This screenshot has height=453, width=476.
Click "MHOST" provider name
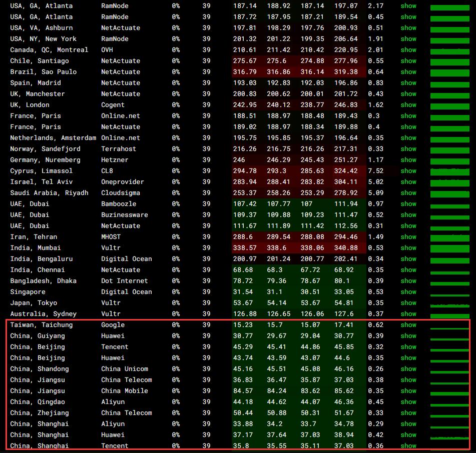111,237
